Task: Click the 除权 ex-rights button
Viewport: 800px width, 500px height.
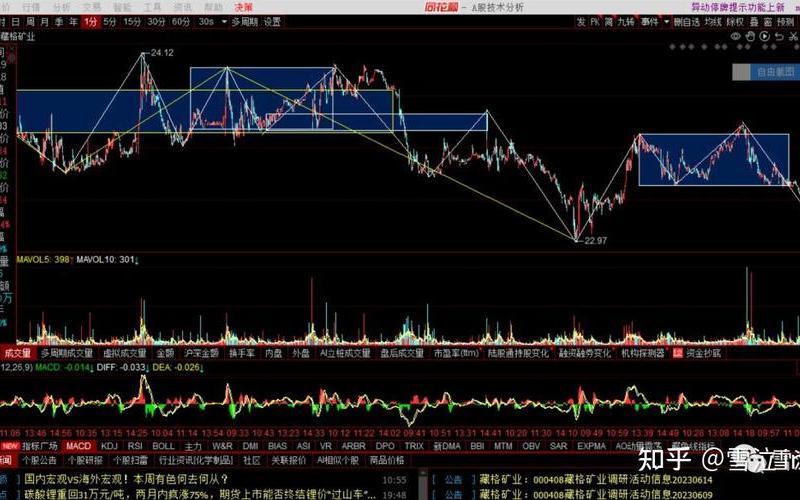Action: [x=735, y=22]
